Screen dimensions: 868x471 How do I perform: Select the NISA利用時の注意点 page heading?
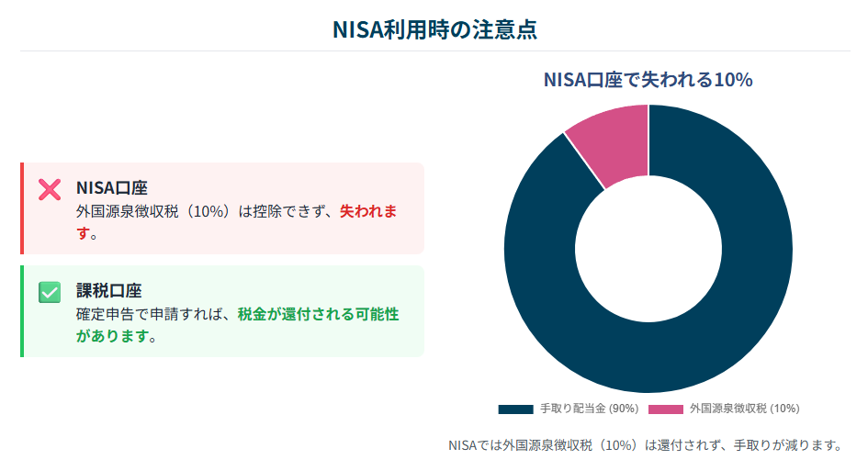tap(434, 29)
